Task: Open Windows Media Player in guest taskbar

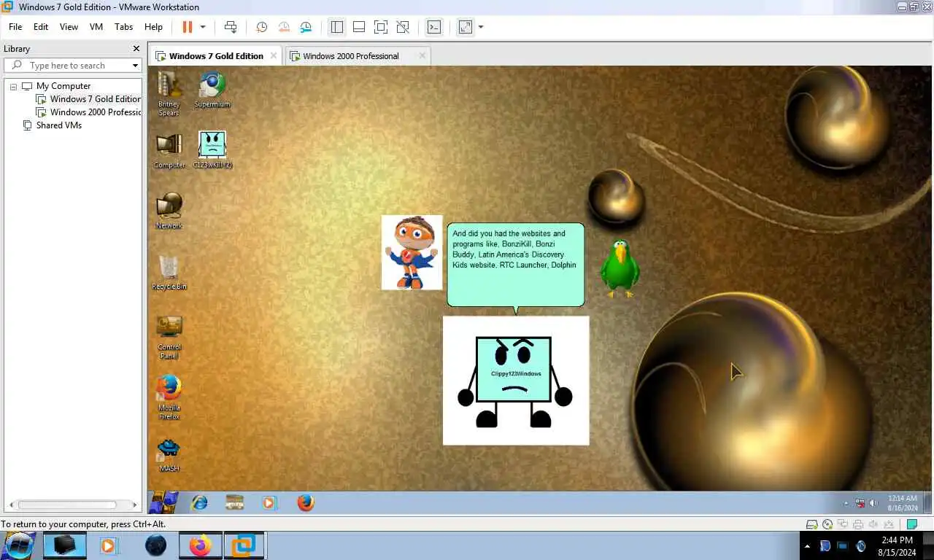Action: coord(269,502)
